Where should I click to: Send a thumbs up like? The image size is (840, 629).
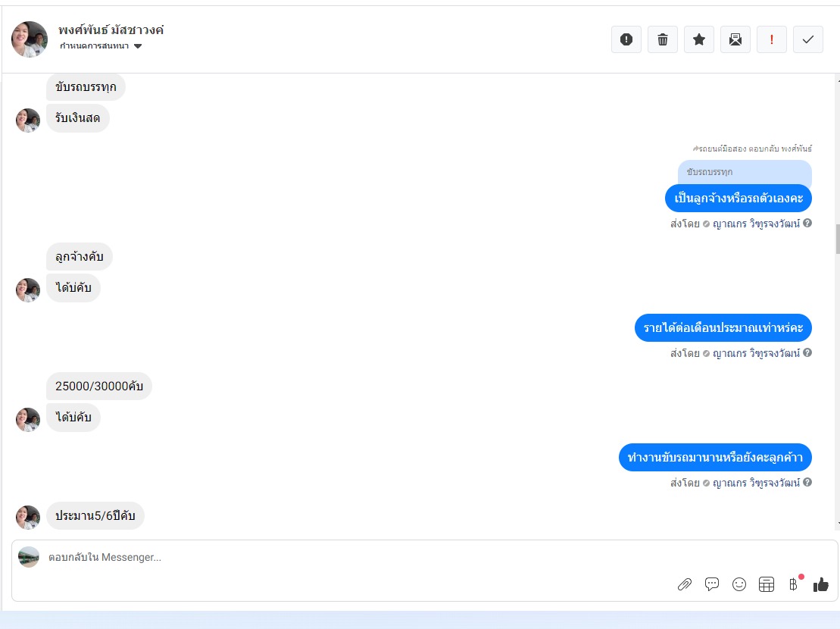pyautogui.click(x=821, y=584)
